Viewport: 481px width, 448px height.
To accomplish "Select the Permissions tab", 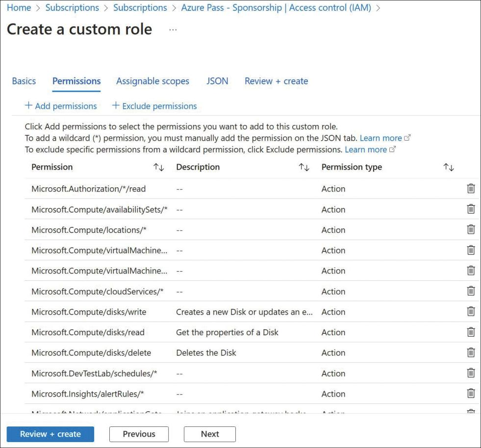I will click(x=76, y=81).
